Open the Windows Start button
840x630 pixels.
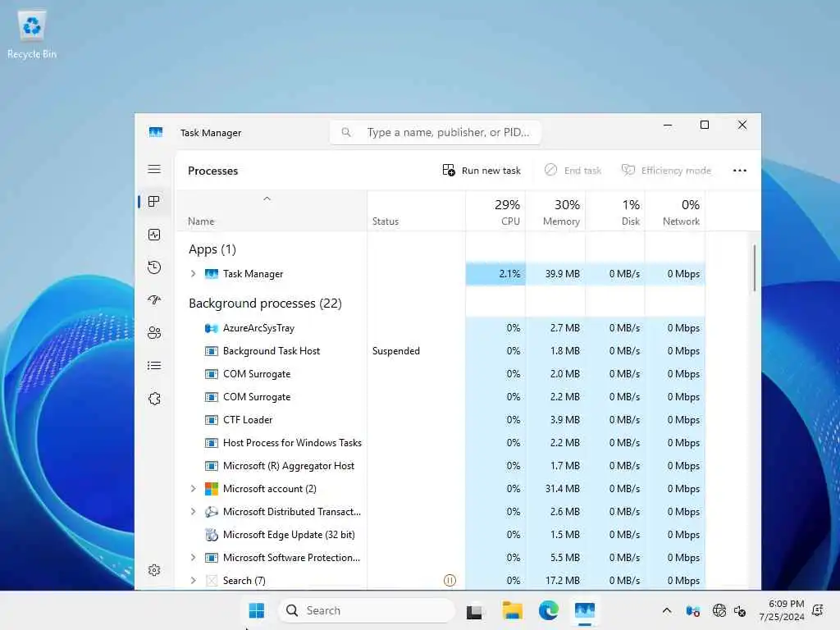point(257,610)
